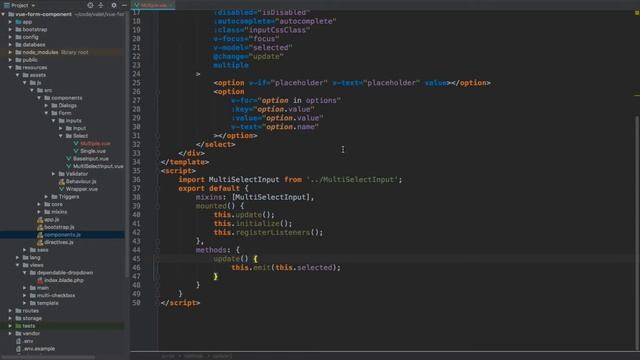Image resolution: width=640 pixels, height=360 pixels.
Task: Click the project panel horizontal scrollbar
Action: 48,357
